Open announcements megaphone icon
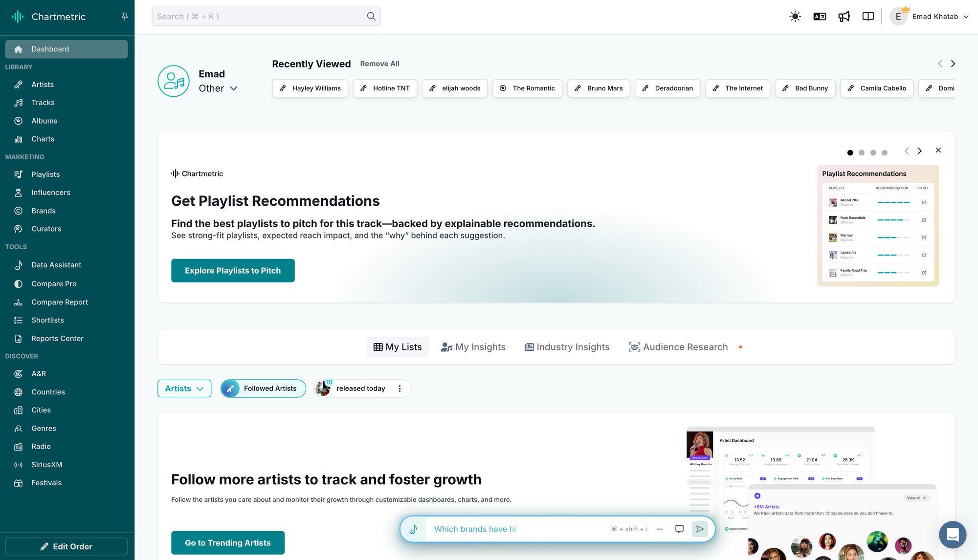The height and width of the screenshot is (560, 978). coord(844,17)
